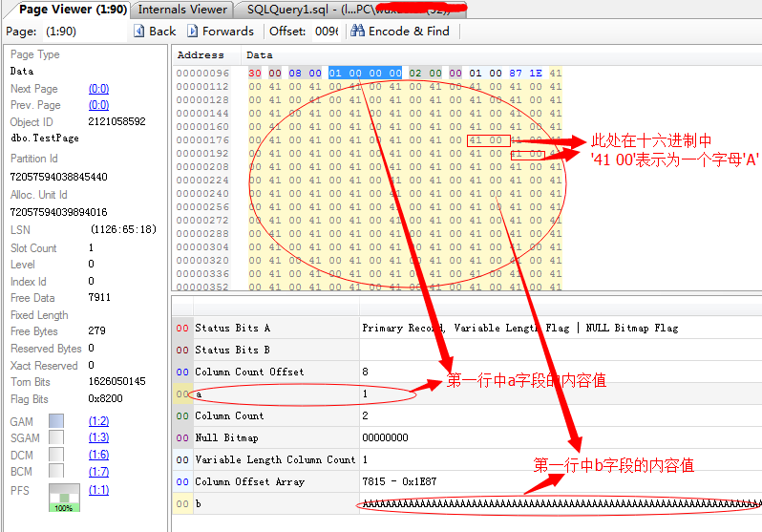Click the Page address field (1:90)
Viewport: 762px width, 532px height.
[84, 32]
